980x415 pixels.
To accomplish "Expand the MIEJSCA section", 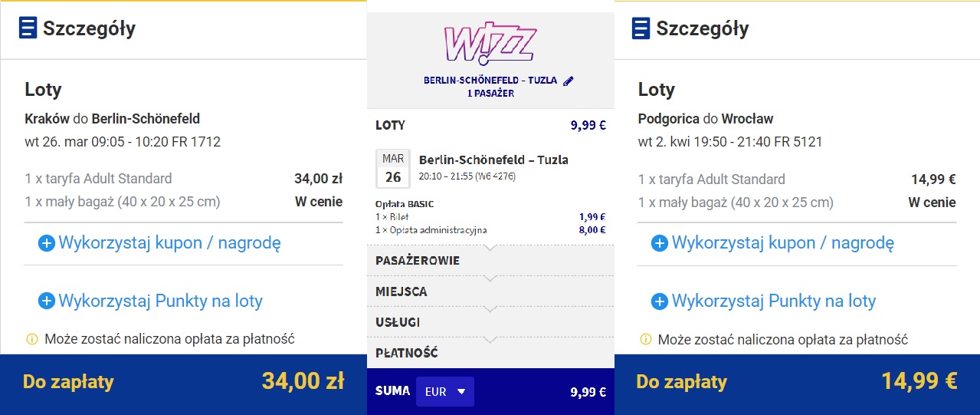I will (490, 291).
